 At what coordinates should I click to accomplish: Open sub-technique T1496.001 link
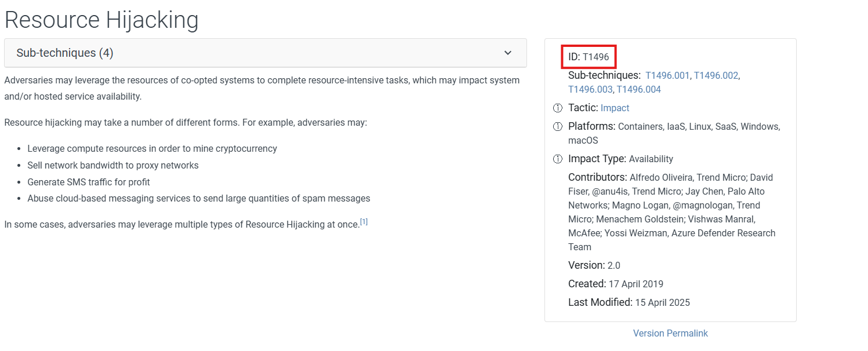point(667,75)
